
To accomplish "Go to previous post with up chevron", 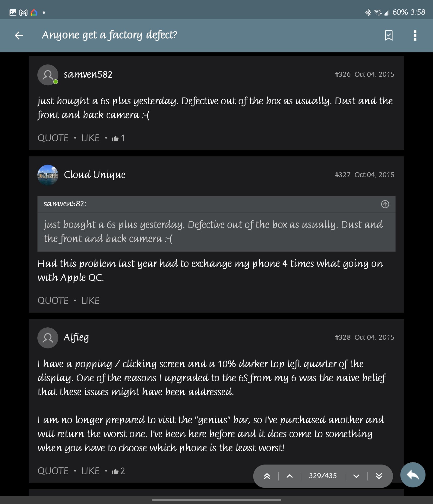I will coord(290,476).
